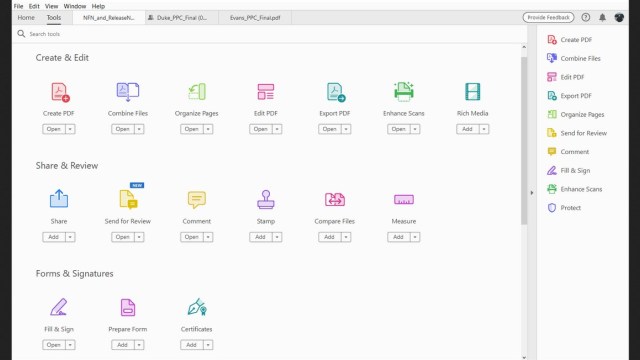Click Add button under Compare Files
640x360 pixels.
click(329, 237)
